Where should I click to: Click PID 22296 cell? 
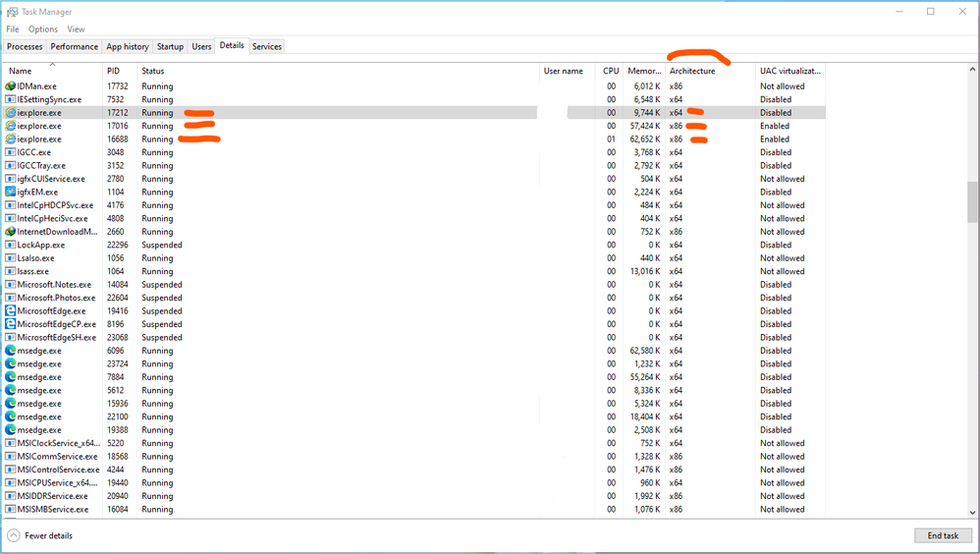coord(118,245)
